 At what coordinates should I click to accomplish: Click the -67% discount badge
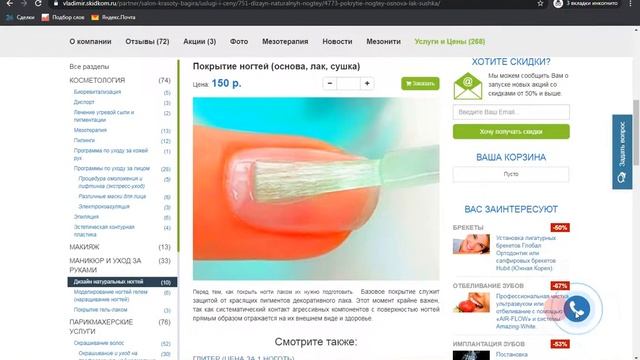(560, 286)
